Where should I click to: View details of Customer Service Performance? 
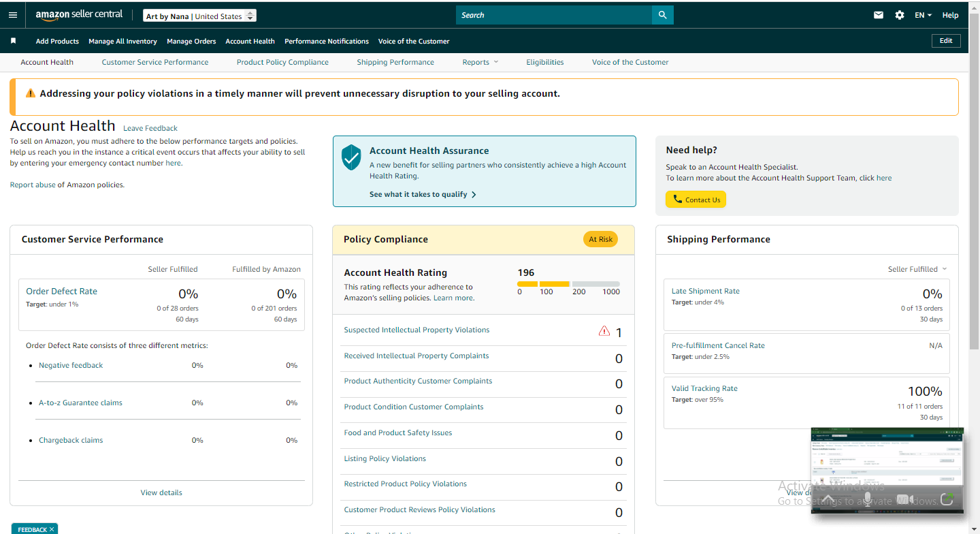coord(161,492)
